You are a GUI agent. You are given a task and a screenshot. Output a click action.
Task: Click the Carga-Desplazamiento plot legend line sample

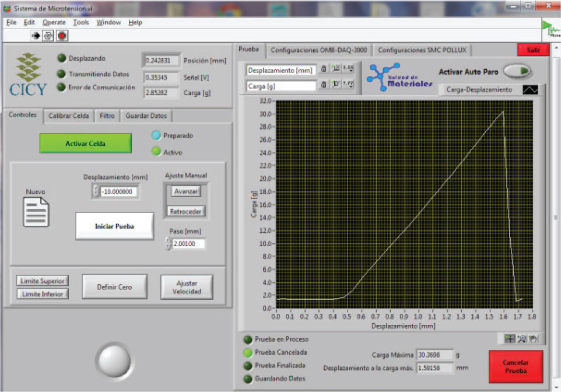[x=530, y=90]
